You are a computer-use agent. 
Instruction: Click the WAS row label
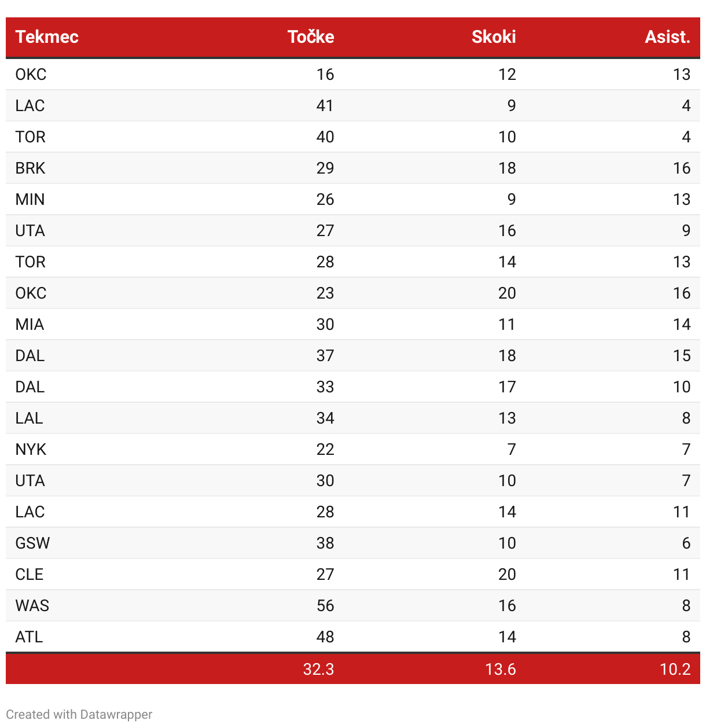tap(32, 606)
